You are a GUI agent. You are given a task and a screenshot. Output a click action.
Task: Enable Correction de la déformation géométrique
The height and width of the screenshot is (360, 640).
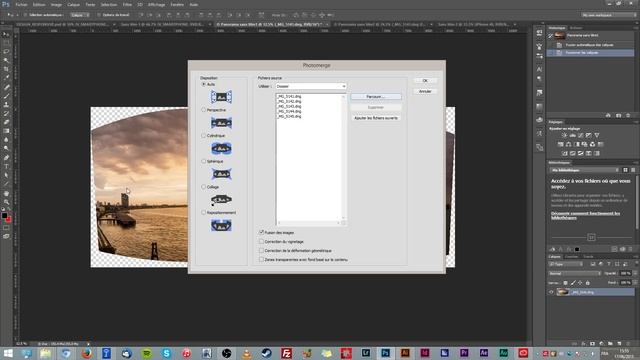coord(262,251)
